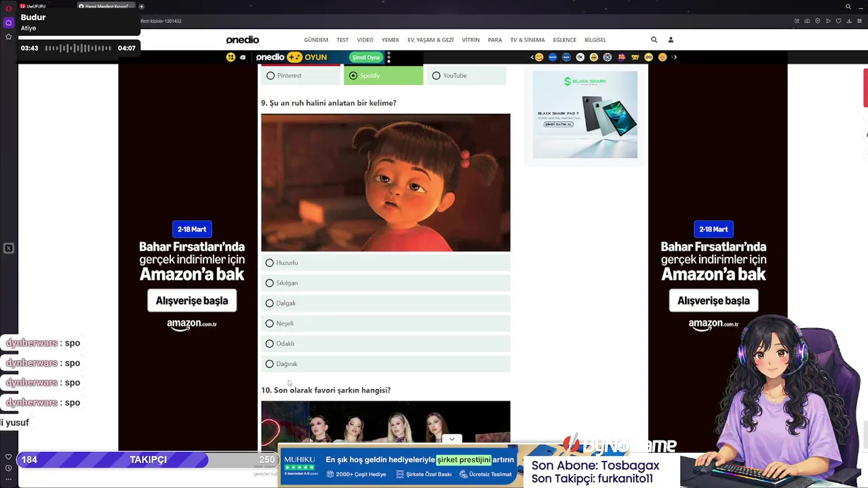
Task: Go to the TEST section
Action: click(x=342, y=40)
